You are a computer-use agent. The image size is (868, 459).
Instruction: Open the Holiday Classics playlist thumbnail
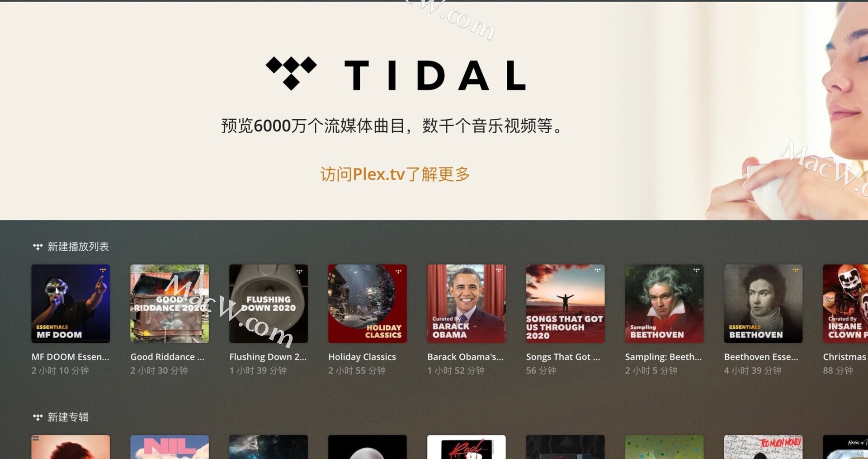(368, 304)
